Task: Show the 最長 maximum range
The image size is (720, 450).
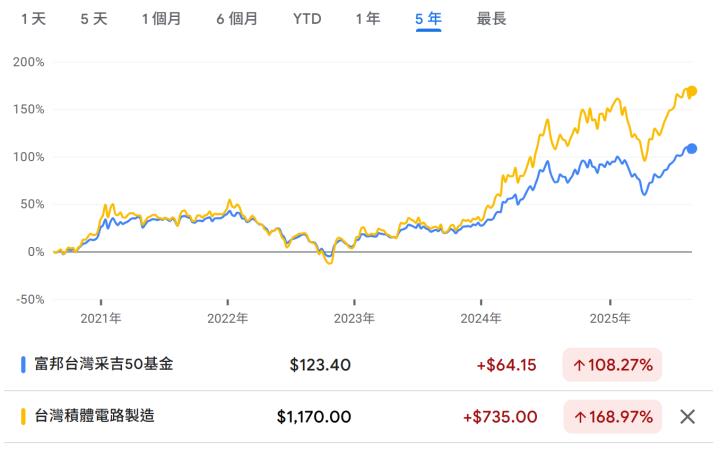Action: pos(491,19)
